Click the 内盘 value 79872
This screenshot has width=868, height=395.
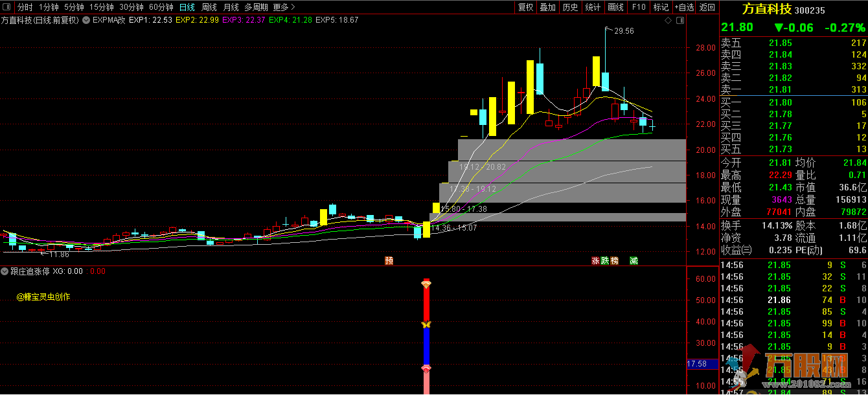(x=852, y=212)
